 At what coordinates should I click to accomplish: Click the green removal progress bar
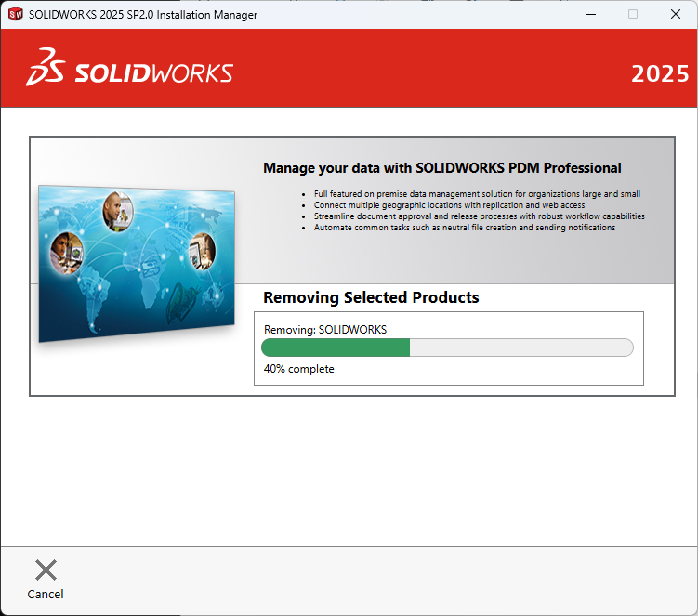[x=447, y=347]
